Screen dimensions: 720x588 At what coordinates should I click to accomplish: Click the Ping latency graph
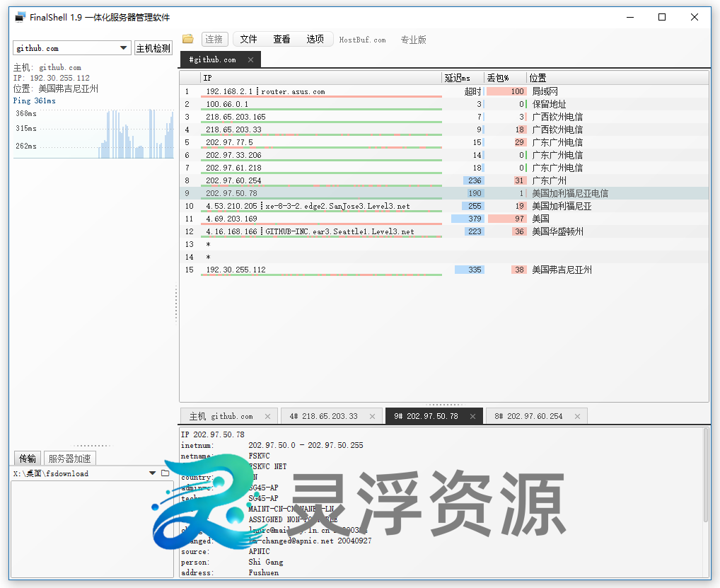[x=93, y=134]
